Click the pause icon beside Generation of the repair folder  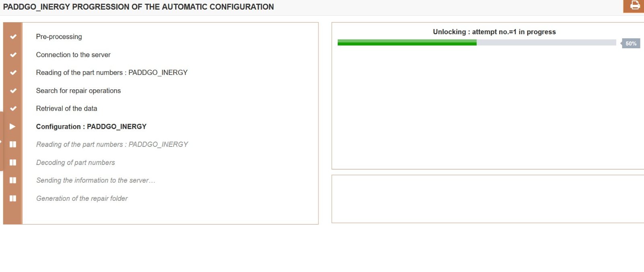pos(13,198)
